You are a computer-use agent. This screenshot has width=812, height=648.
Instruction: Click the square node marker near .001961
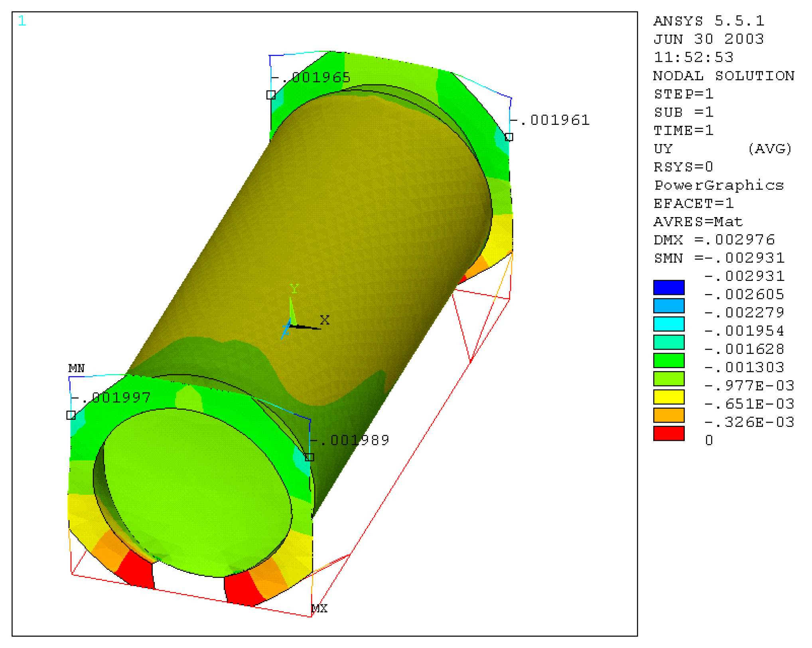click(x=509, y=137)
